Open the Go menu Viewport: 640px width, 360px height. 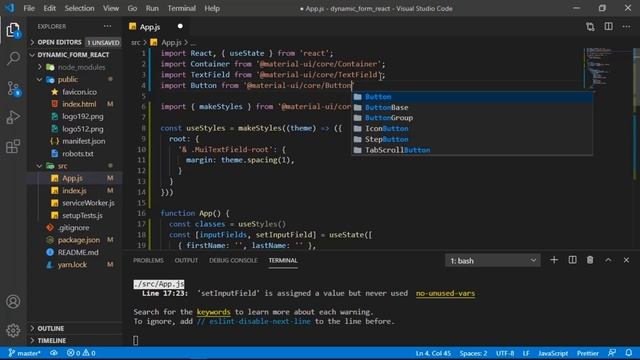132,8
